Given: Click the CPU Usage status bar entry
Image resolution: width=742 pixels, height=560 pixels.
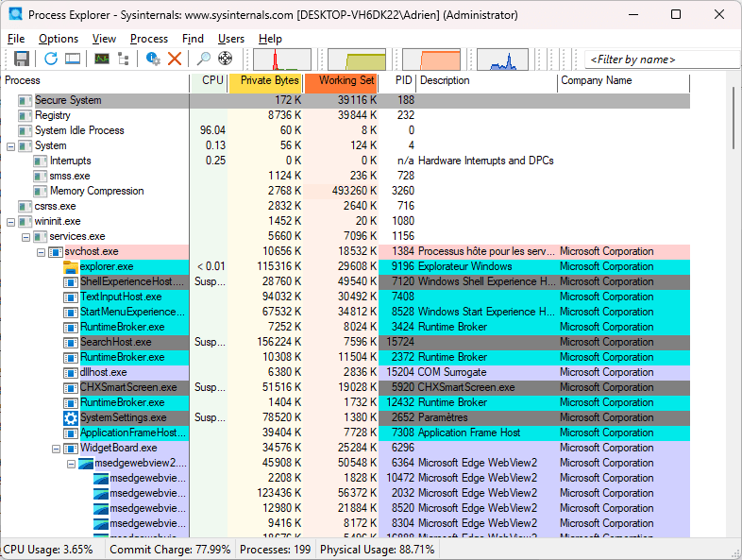Looking at the screenshot, I should tap(48, 550).
